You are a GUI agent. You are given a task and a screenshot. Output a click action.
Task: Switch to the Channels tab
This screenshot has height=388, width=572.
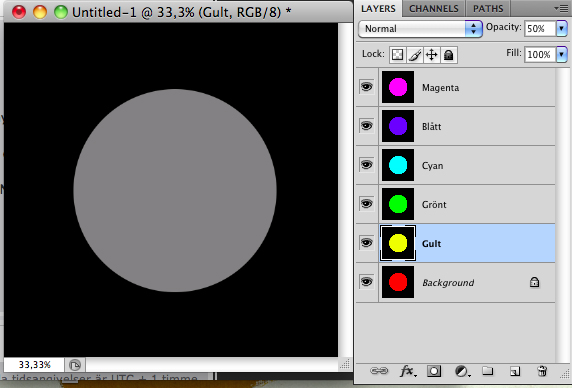433,9
